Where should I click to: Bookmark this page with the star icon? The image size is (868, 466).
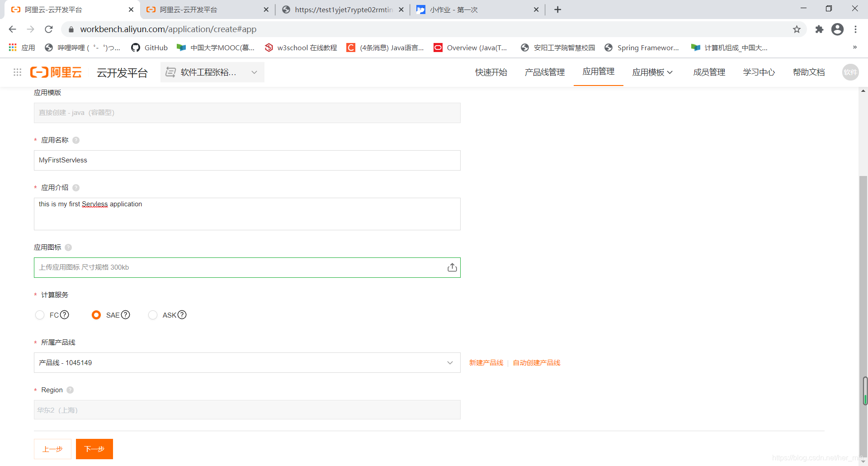tap(797, 29)
